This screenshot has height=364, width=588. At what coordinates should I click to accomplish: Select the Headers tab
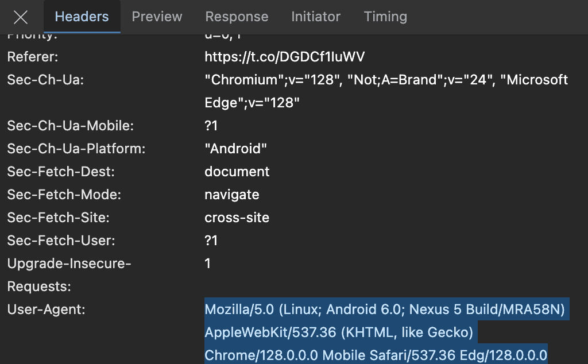(82, 17)
